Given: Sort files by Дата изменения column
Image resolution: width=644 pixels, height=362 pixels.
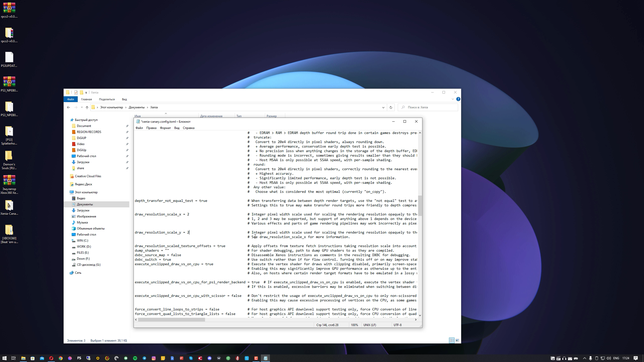Looking at the screenshot, I should coord(211,116).
